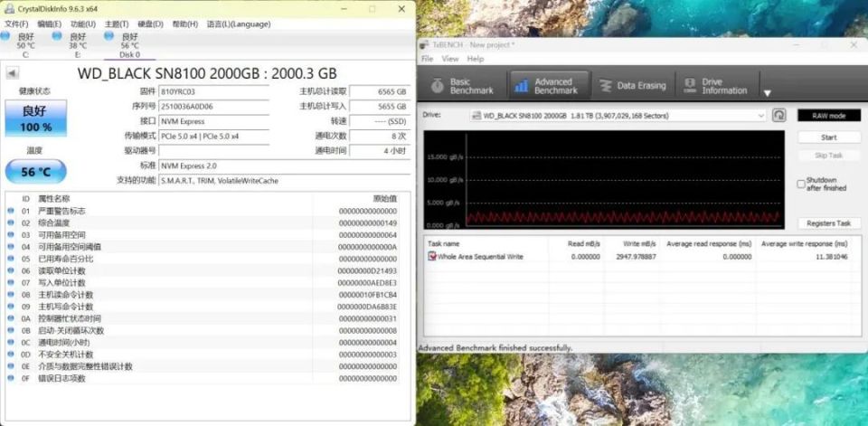This screenshot has width=868, height=426.
Task: Click the RAW mode button
Action: point(829,115)
